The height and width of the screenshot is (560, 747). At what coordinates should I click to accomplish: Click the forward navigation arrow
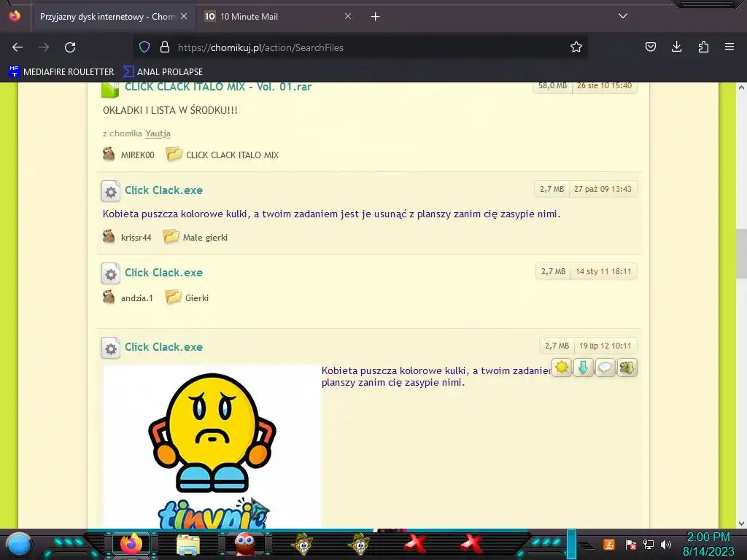coord(44,47)
